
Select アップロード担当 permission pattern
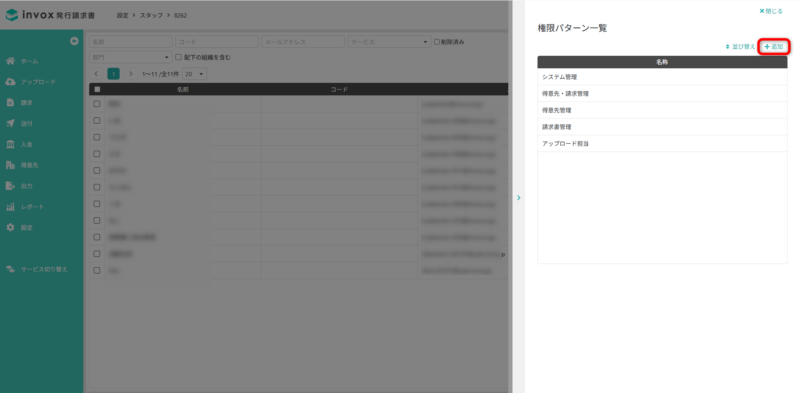[x=662, y=144]
